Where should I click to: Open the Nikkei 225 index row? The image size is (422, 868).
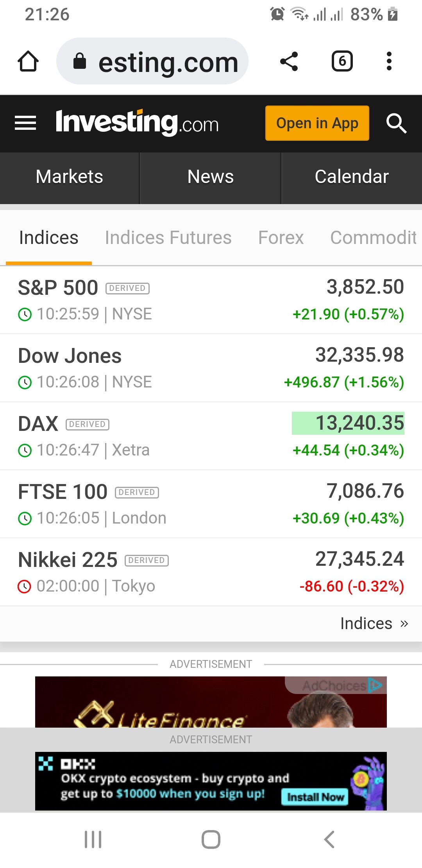tap(211, 572)
